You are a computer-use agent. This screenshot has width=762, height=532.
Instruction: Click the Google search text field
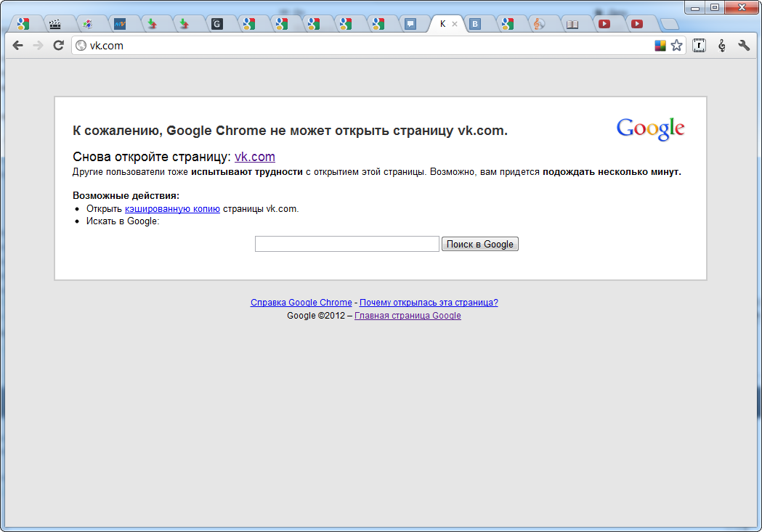(347, 244)
